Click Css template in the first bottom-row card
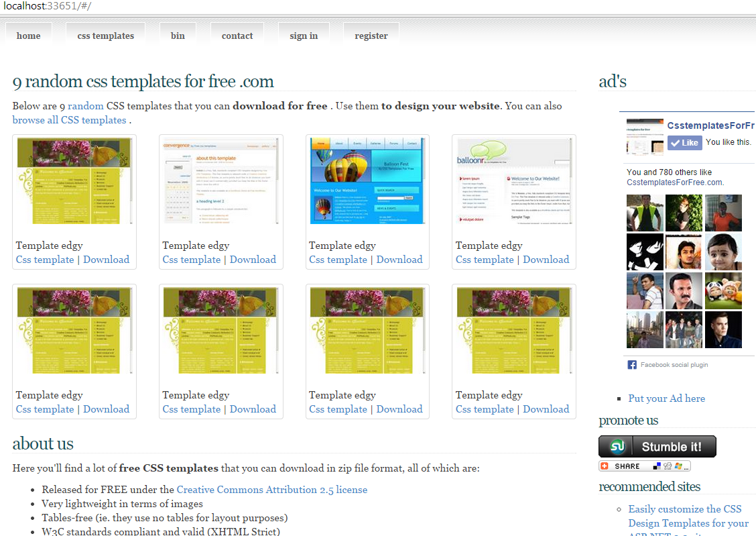Image resolution: width=756 pixels, height=536 pixels. click(x=45, y=409)
